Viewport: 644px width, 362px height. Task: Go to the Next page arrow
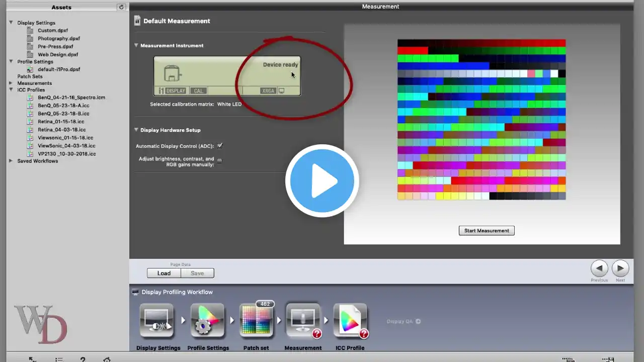[620, 268]
